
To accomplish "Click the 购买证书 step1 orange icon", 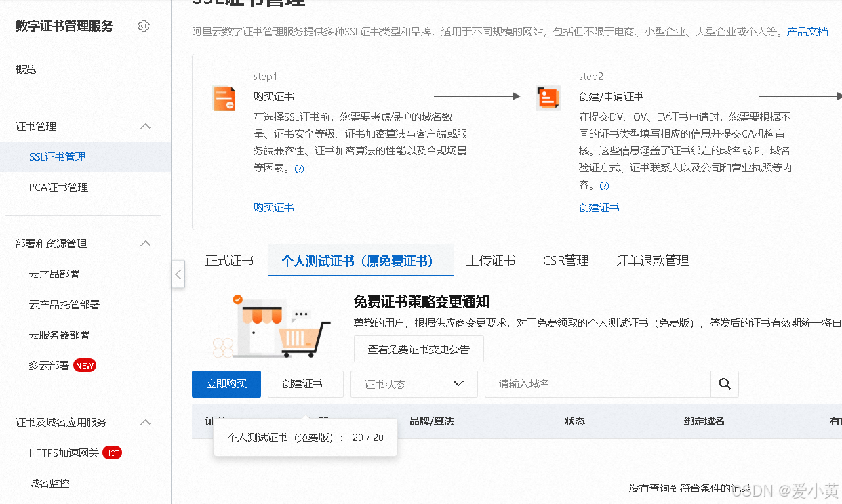I will pos(224,99).
